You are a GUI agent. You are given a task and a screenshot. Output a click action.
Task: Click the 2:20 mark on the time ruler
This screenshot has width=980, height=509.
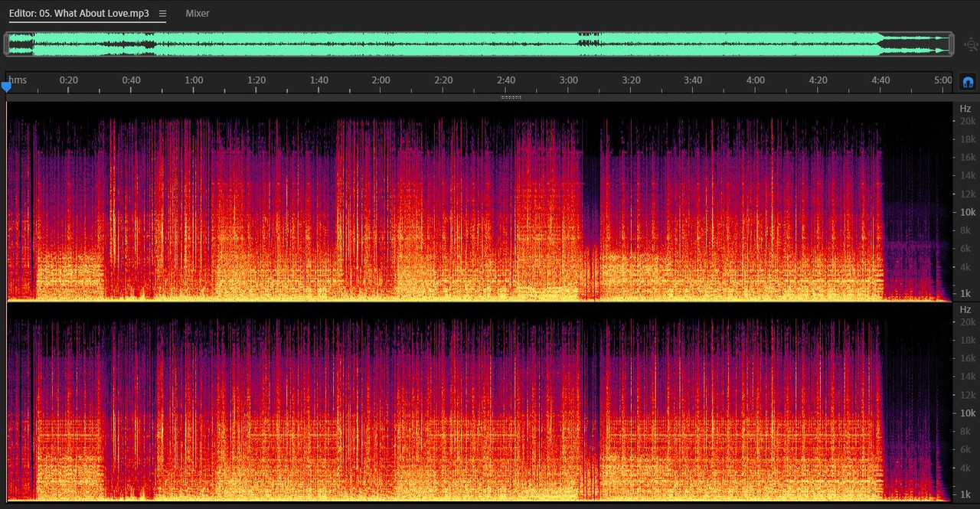pos(443,80)
